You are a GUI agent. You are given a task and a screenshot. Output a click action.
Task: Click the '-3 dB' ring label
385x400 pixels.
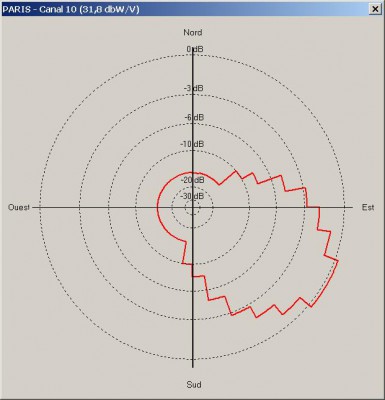(193, 88)
